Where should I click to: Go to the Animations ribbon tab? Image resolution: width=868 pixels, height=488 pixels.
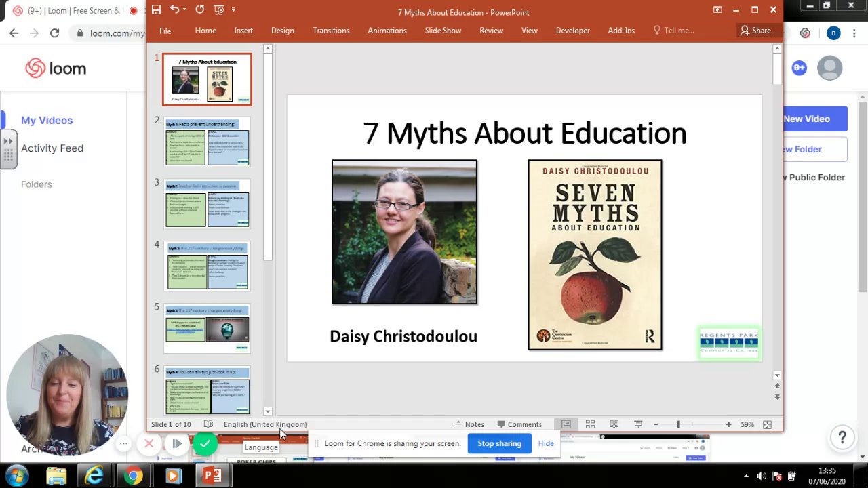[387, 30]
